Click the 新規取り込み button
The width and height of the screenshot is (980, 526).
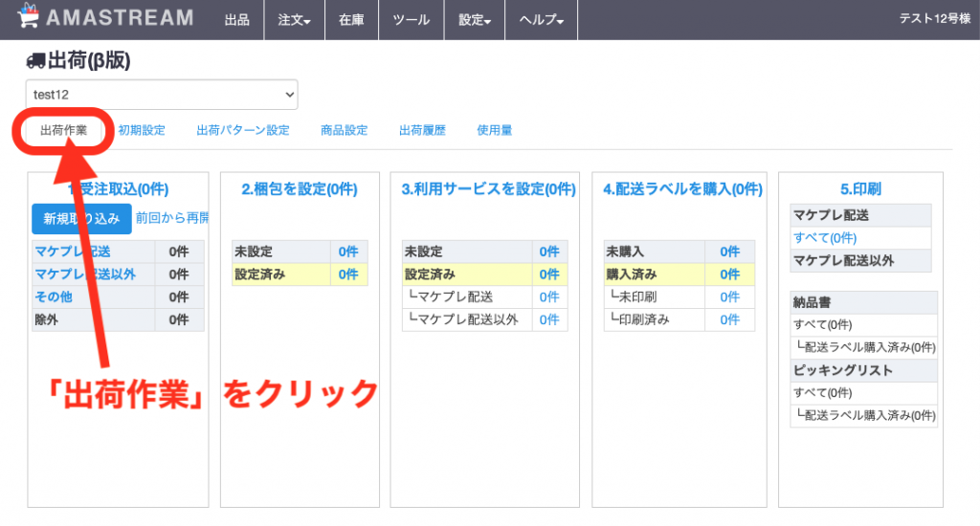point(82,219)
